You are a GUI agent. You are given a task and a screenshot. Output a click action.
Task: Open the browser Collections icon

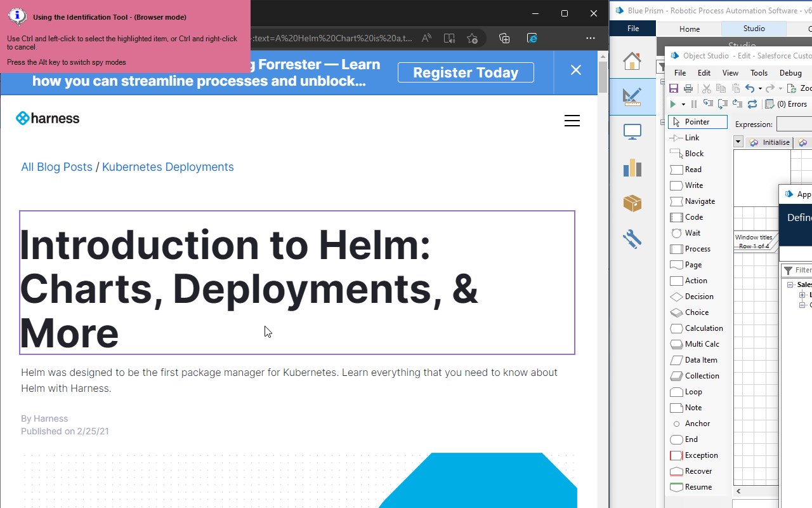click(504, 38)
